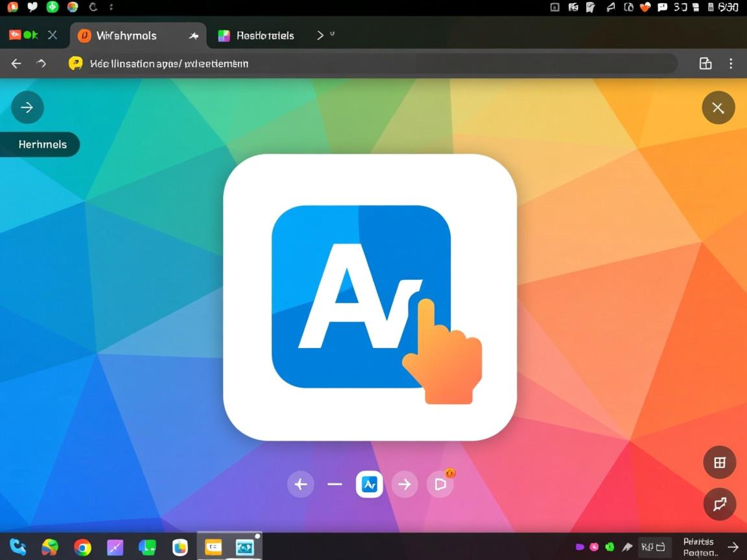The height and width of the screenshot is (560, 747).
Task: Open the grid view round button
Action: pos(719,462)
